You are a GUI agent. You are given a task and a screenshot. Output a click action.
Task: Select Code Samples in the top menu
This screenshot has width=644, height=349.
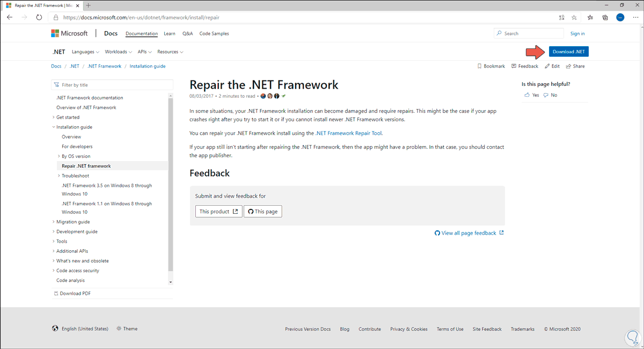[214, 33]
